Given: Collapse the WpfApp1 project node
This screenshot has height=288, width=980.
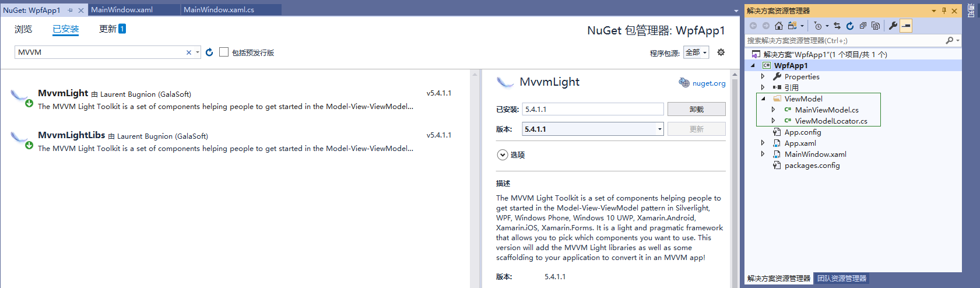Looking at the screenshot, I should click(x=753, y=65).
